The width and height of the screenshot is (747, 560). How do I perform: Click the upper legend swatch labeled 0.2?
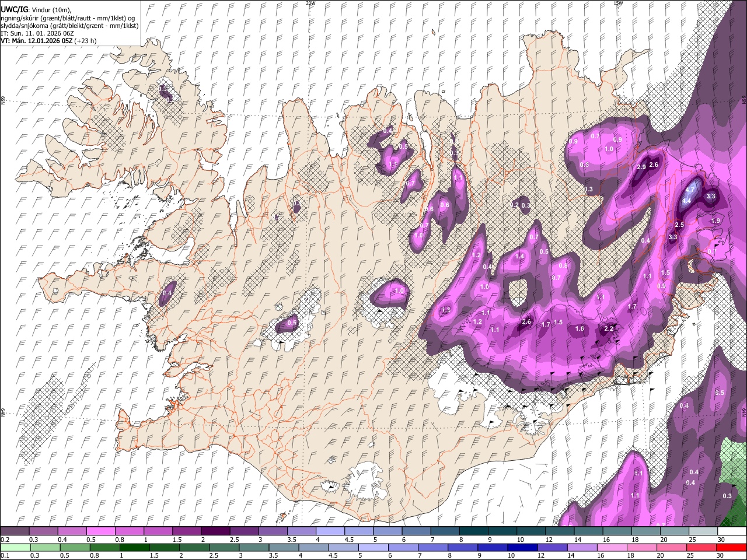15,531
